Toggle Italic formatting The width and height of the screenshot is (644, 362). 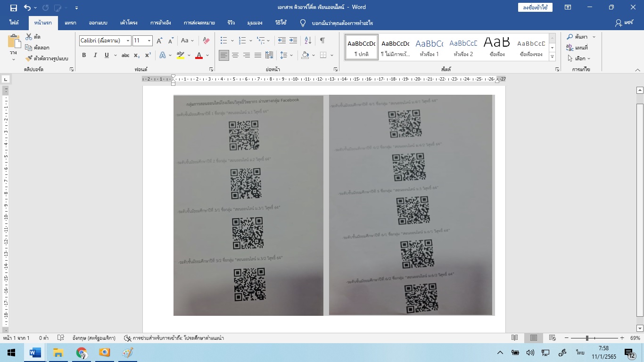point(95,55)
